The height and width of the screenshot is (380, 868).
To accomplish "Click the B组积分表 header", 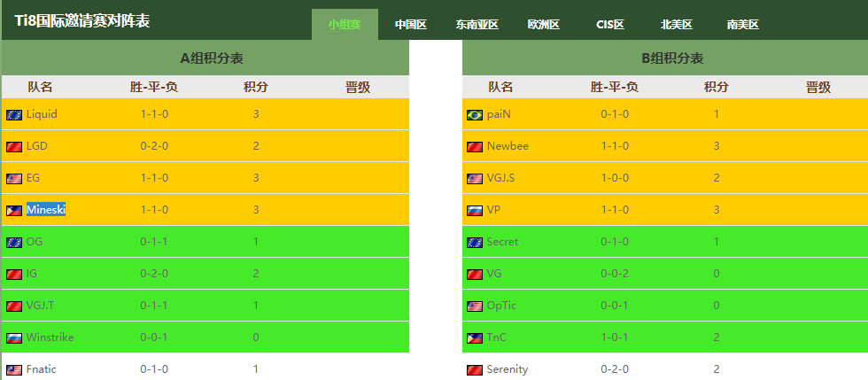I will 672,58.
